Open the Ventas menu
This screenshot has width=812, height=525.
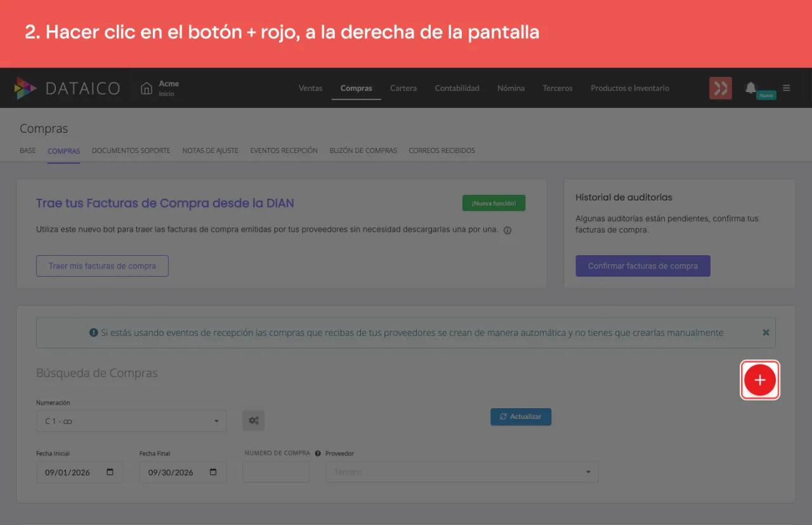(x=310, y=88)
